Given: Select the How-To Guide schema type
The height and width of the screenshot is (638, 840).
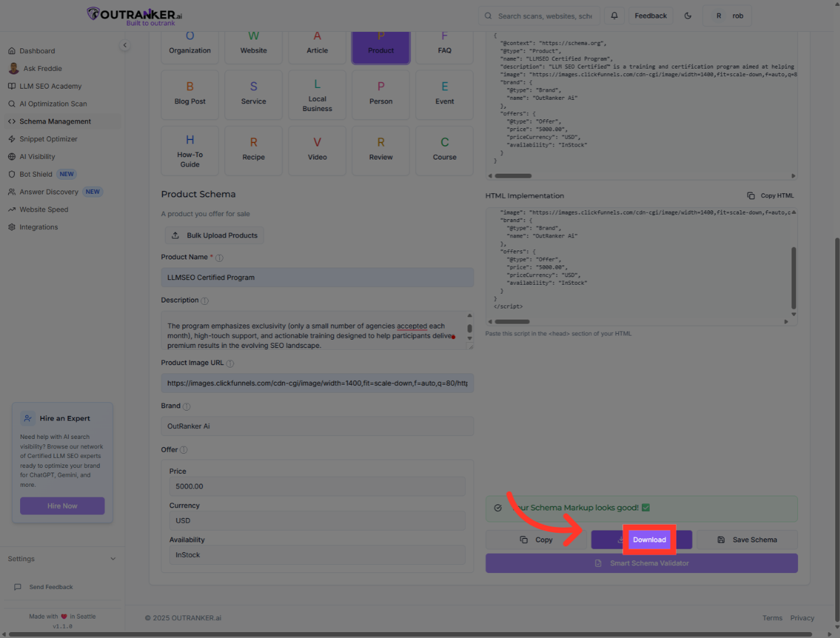Looking at the screenshot, I should (190, 151).
